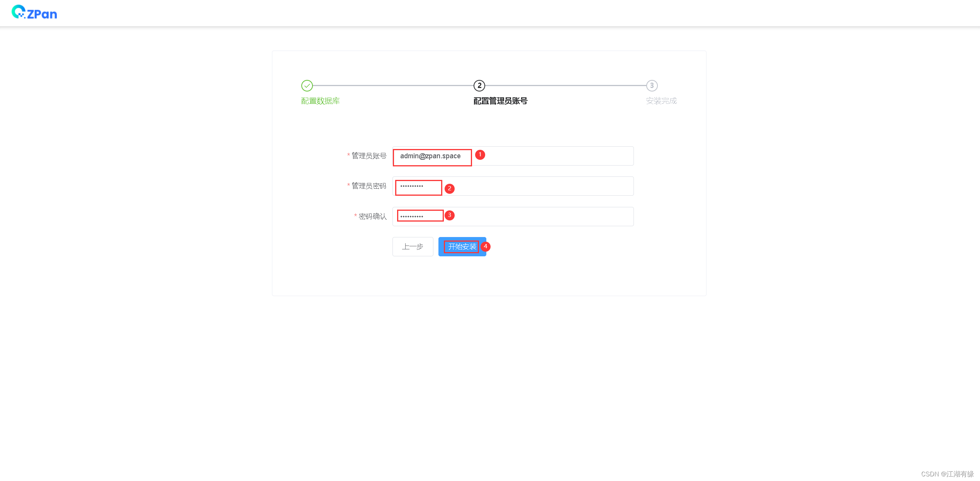
Task: Click the 密码确认 field label
Action: point(372,217)
